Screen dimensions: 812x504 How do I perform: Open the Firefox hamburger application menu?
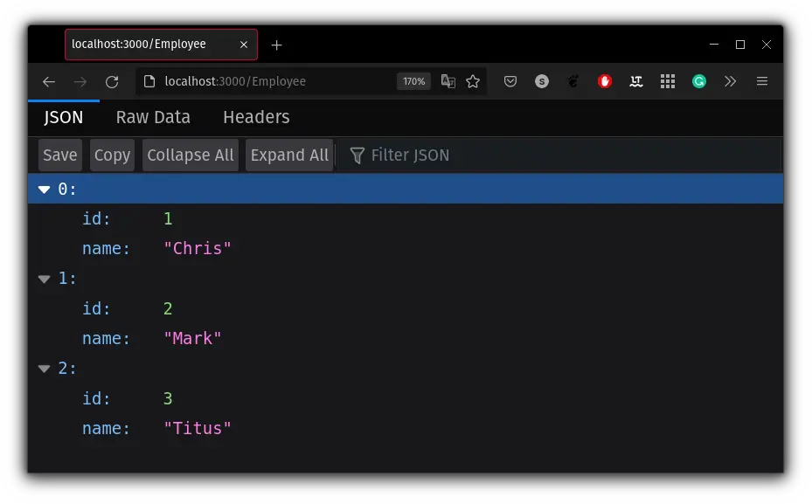click(x=762, y=81)
